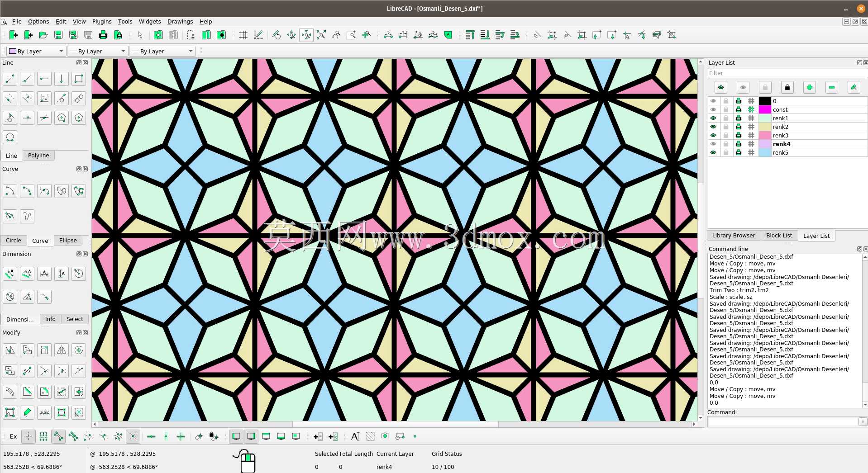Click zoom pan icon

tap(366, 35)
